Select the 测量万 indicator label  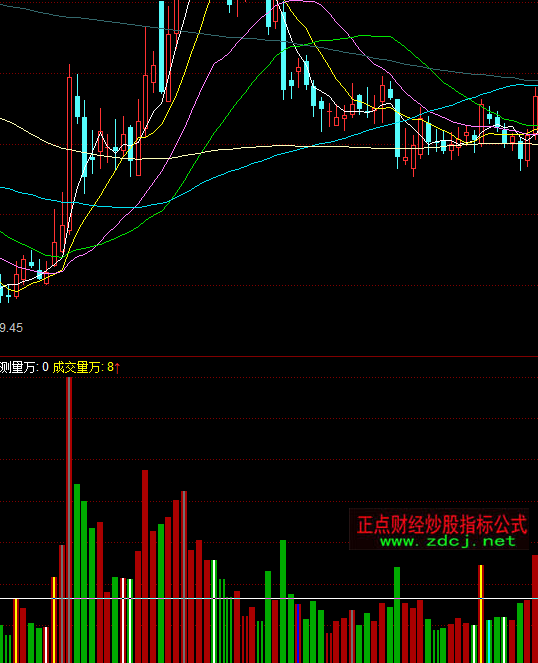pyautogui.click(x=18, y=367)
